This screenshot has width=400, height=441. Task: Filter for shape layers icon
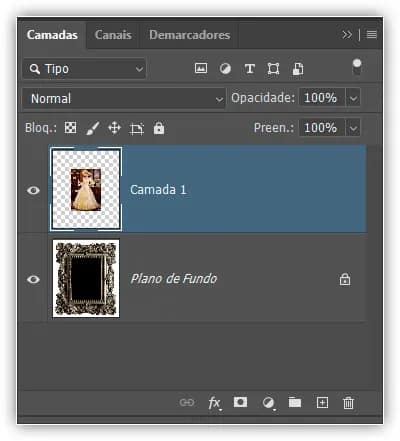coord(273,69)
